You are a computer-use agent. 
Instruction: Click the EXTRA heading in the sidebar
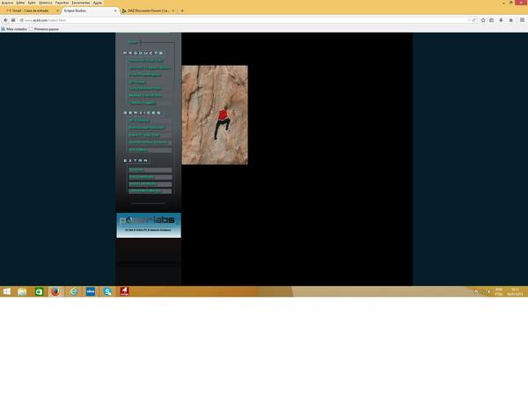click(x=136, y=160)
